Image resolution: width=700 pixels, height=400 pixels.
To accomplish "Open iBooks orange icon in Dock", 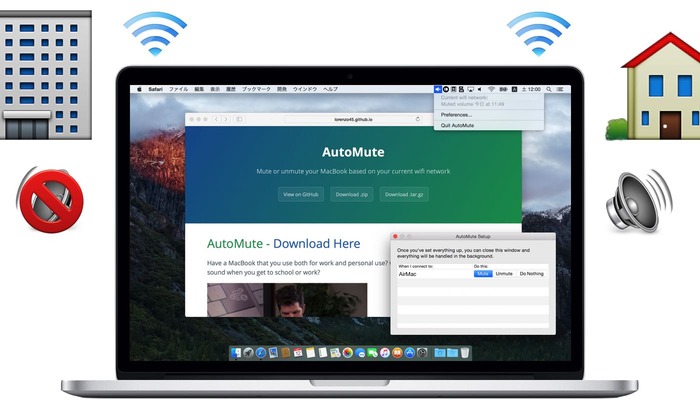I will (x=397, y=353).
